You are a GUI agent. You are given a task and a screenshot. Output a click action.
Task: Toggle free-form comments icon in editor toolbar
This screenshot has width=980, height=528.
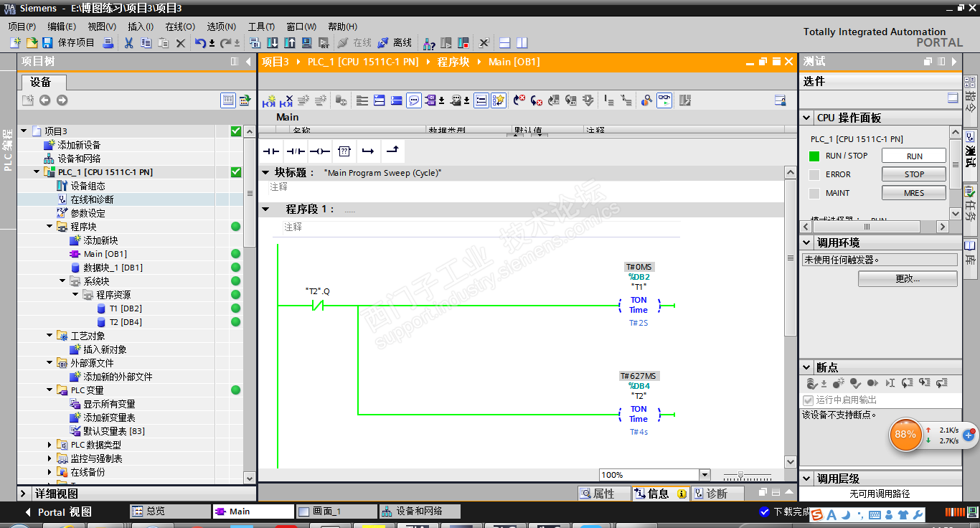(414, 100)
